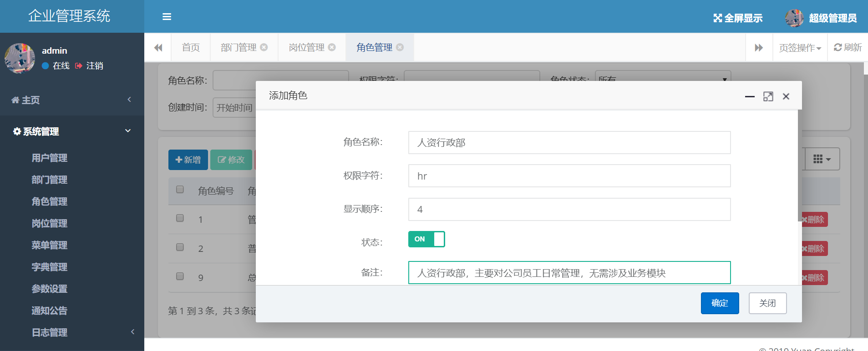Viewport: 868px width, 351px height.
Task: Close the 岗位管理 tab with its x icon
Action: [x=332, y=47]
